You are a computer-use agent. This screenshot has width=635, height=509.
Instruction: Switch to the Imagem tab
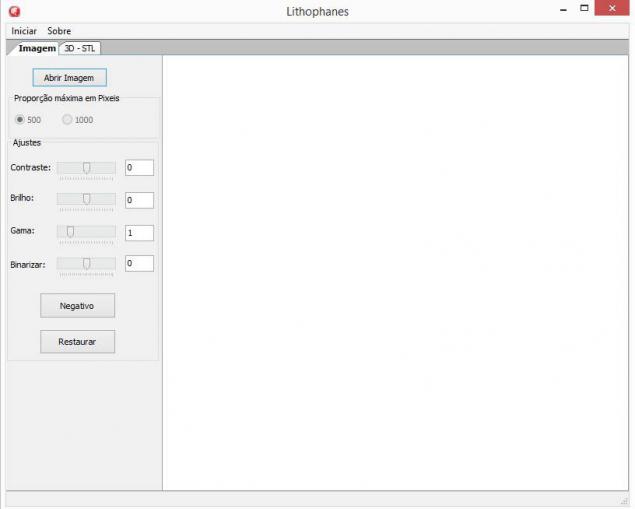pyautogui.click(x=37, y=48)
